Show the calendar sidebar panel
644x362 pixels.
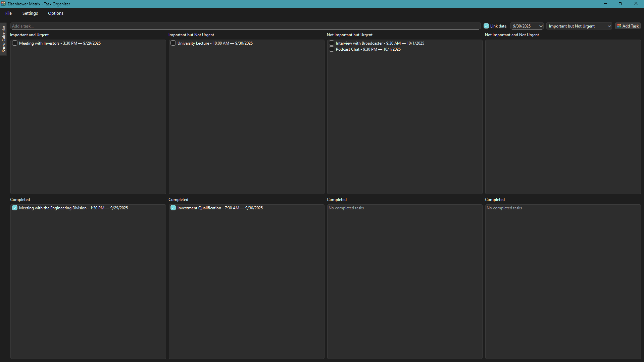coord(4,39)
